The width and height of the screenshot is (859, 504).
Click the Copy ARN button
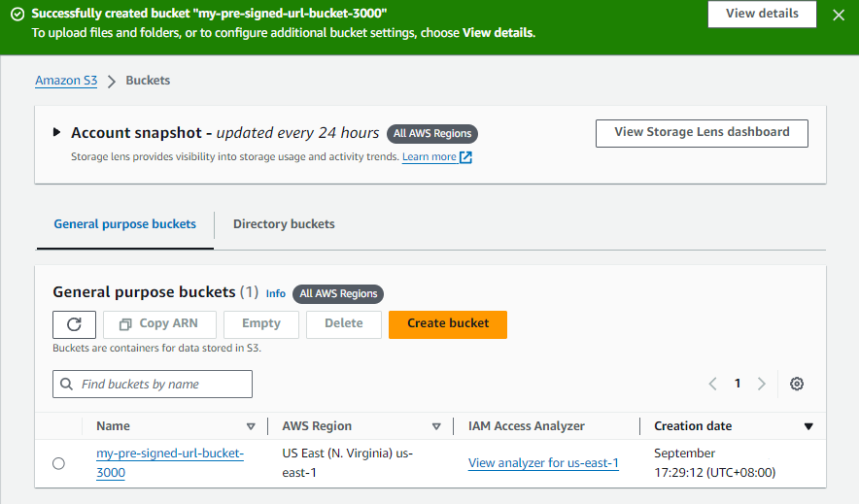click(159, 324)
